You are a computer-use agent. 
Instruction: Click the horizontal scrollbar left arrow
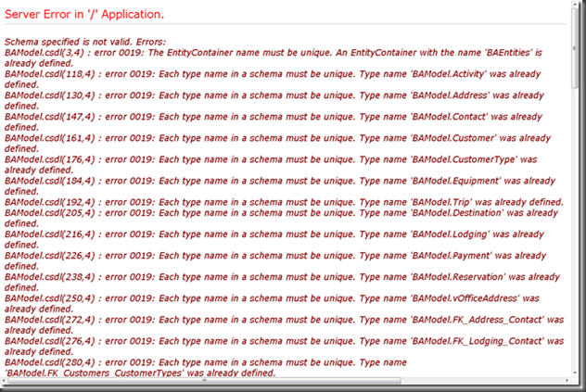point(4,380)
